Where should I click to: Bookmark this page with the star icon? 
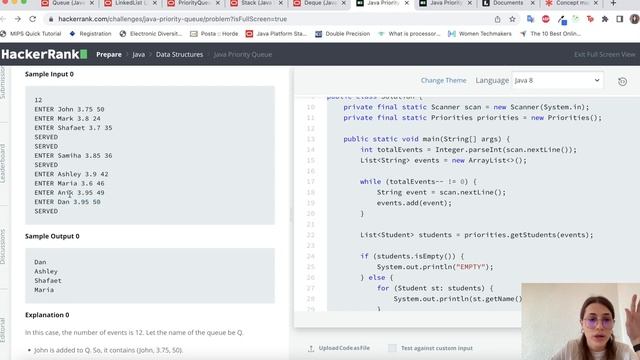point(512,19)
